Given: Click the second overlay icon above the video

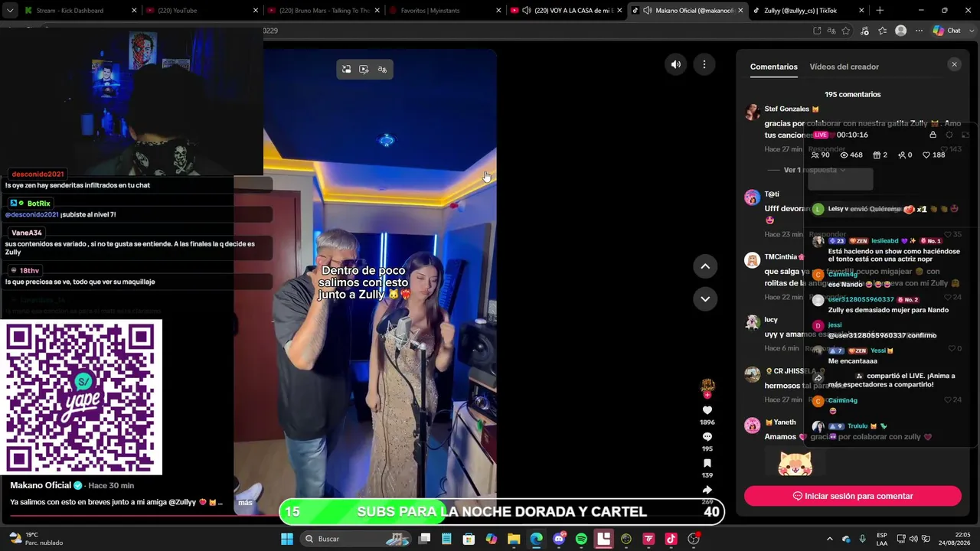Looking at the screenshot, I should [x=364, y=70].
